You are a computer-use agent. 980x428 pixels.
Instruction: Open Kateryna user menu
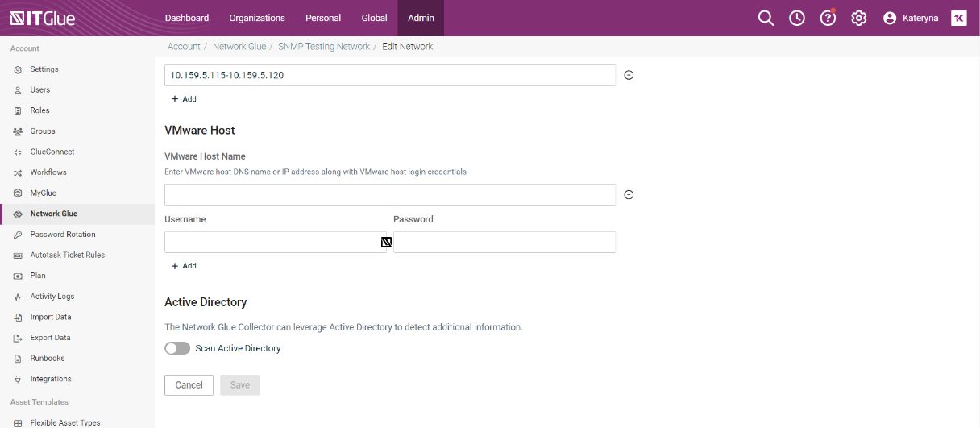tap(911, 18)
